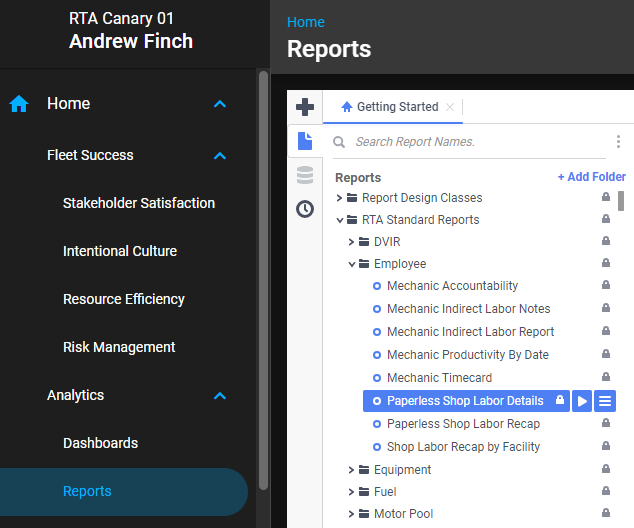Expand the DVIR folder
This screenshot has width=634, height=528.
(352, 242)
